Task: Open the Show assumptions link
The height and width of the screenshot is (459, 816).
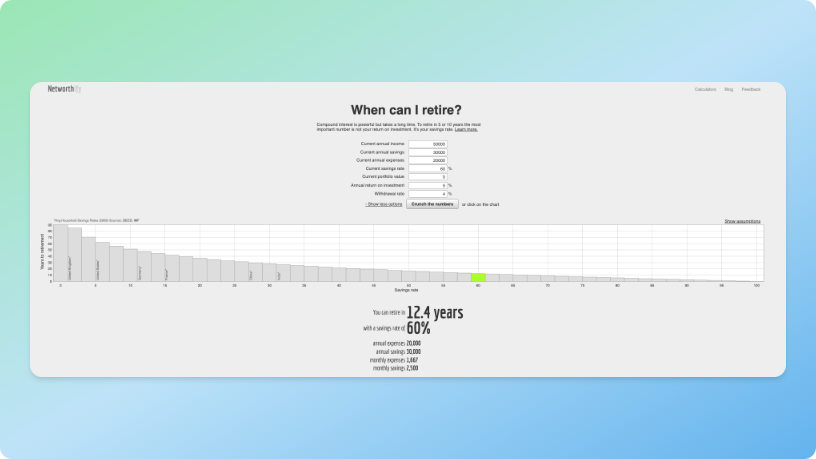Action: (743, 221)
